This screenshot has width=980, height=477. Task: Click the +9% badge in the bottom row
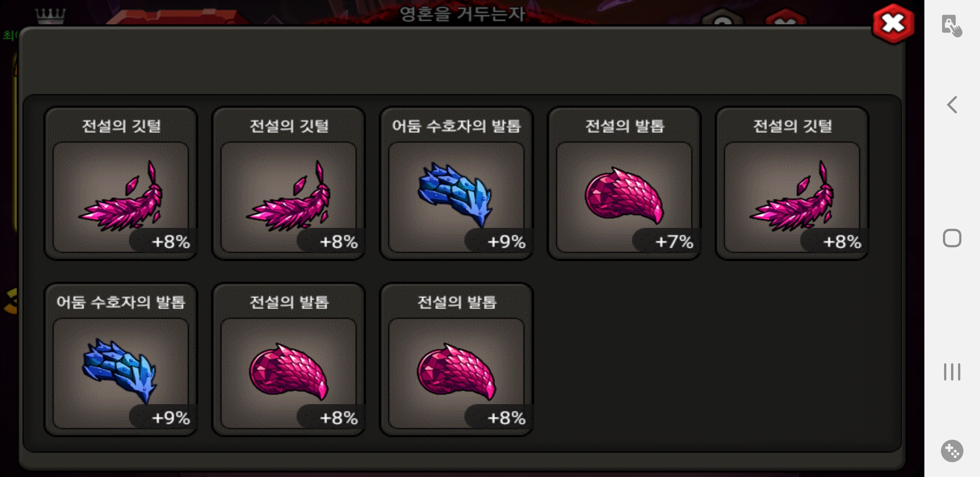[x=163, y=417]
